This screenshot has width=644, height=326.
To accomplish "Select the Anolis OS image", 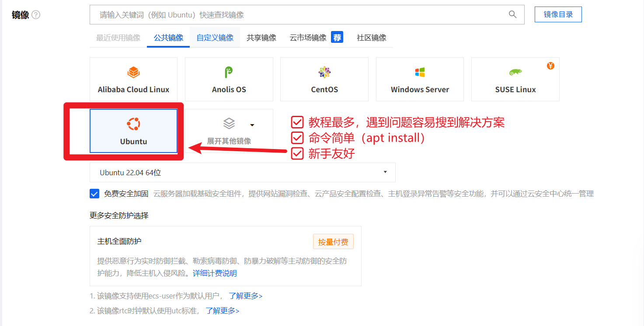I will [229, 79].
